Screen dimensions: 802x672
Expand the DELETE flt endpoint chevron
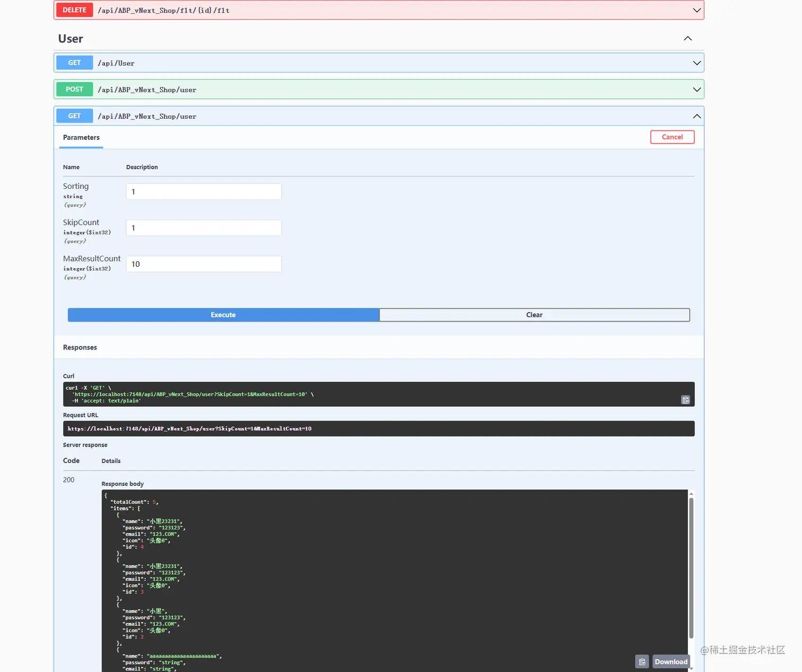pyautogui.click(x=697, y=10)
